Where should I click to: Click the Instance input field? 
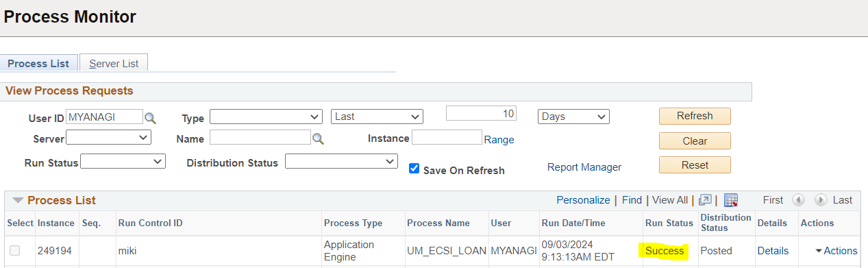[x=447, y=138]
